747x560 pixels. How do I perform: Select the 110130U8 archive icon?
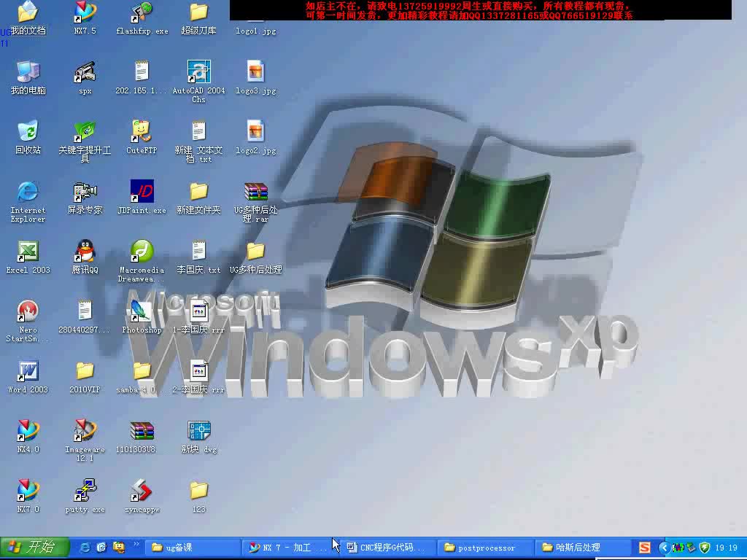click(x=142, y=430)
